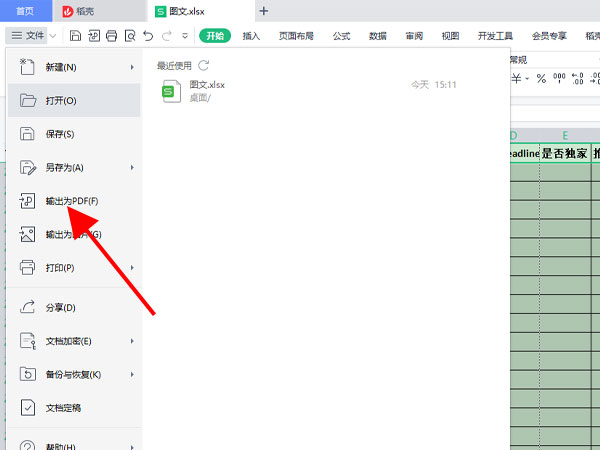Click the 是否独家 header cell
Screen dimensions: 600x450
point(565,153)
